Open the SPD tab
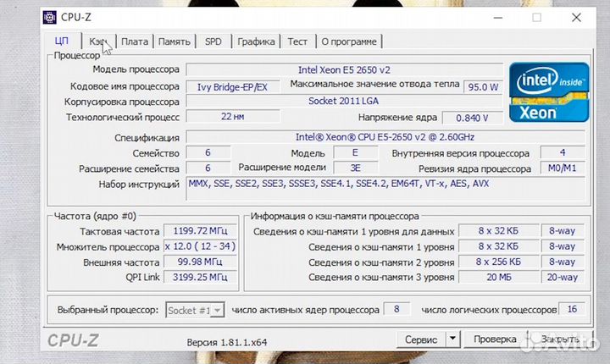 pos(213,41)
